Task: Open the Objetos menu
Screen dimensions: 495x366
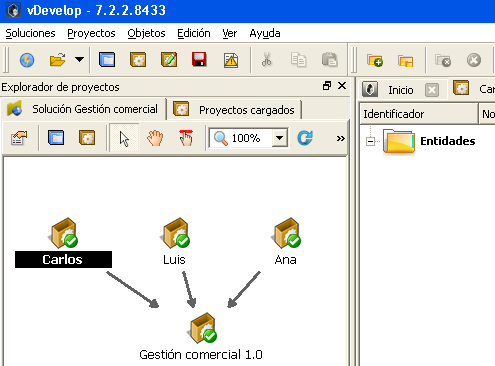Action: click(146, 33)
